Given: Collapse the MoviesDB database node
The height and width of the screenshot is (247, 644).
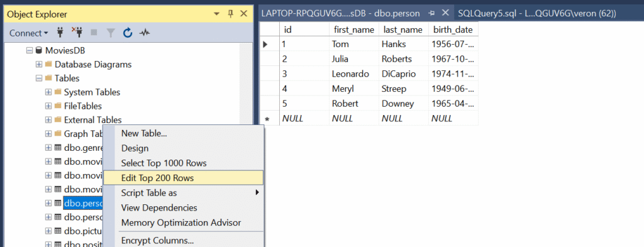Looking at the screenshot, I should pyautogui.click(x=29, y=50).
